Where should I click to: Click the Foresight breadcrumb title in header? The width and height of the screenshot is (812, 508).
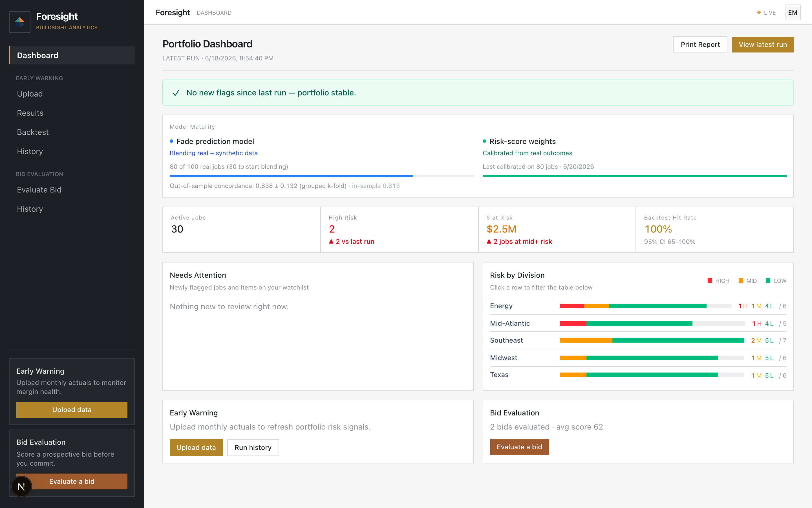tap(173, 13)
